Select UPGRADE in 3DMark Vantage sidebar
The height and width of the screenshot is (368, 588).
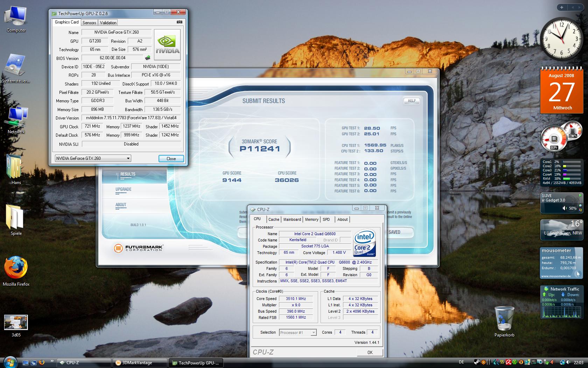(134, 191)
